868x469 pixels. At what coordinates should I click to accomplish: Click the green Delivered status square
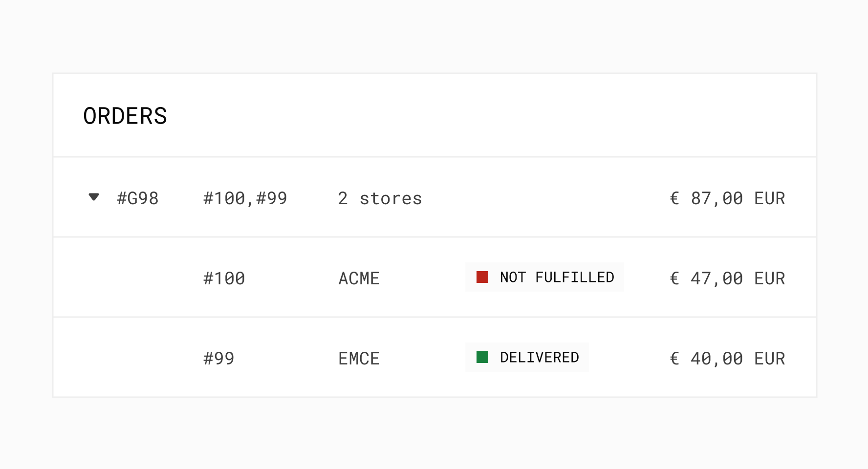coord(482,358)
